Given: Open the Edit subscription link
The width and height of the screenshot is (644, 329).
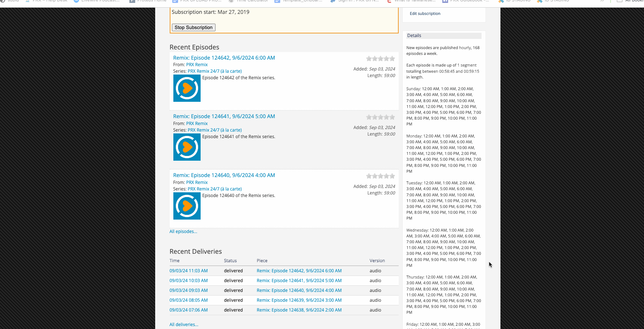Looking at the screenshot, I should [x=425, y=13].
